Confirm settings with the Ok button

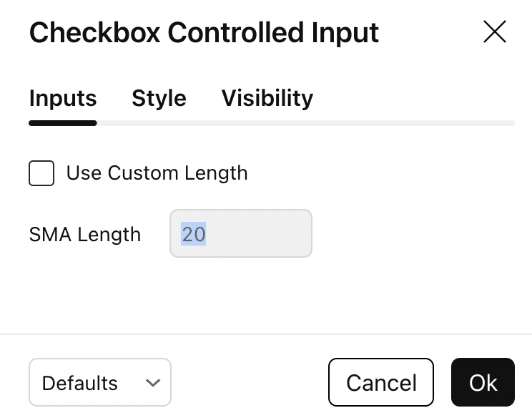[483, 383]
